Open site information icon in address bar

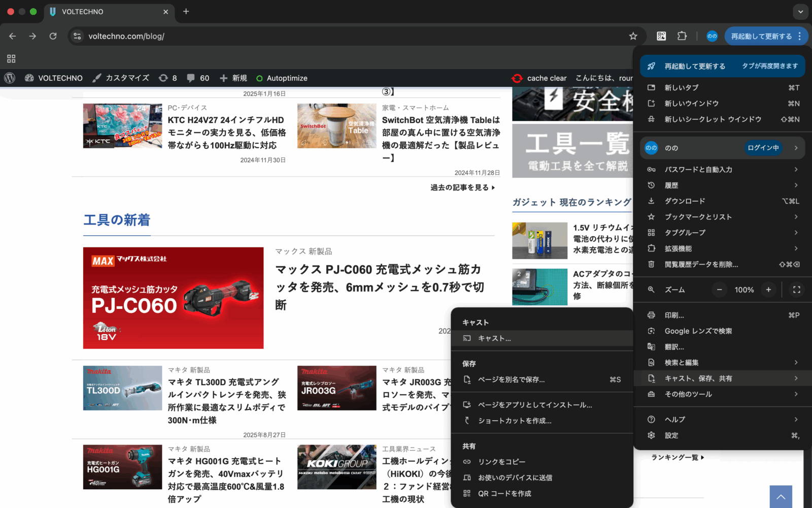(x=77, y=36)
